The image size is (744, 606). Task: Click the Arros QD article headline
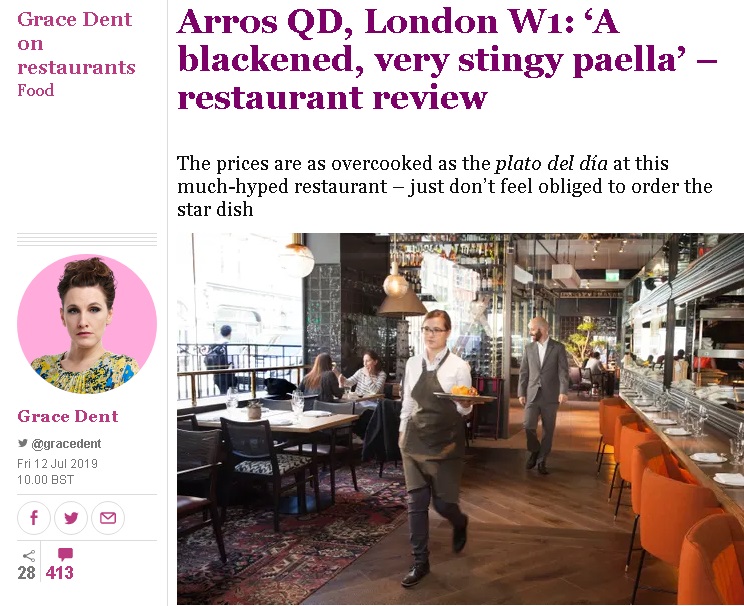pos(446,59)
